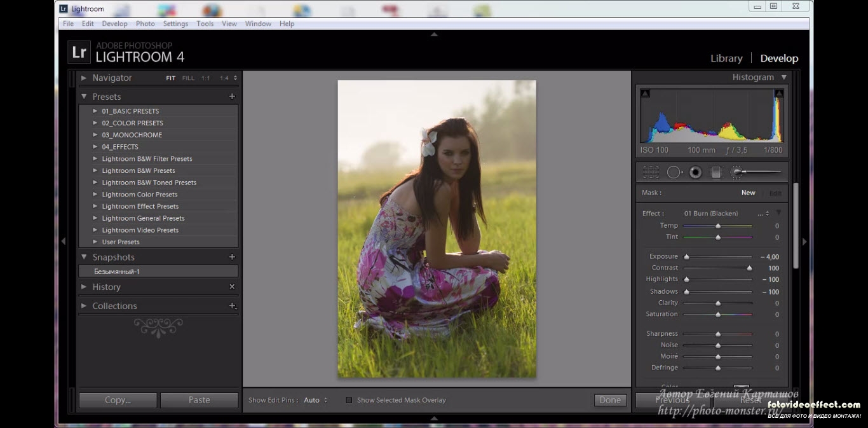868x428 pixels.
Task: Toggle shadow clipping indicator in histogram
Action: pyautogui.click(x=645, y=93)
